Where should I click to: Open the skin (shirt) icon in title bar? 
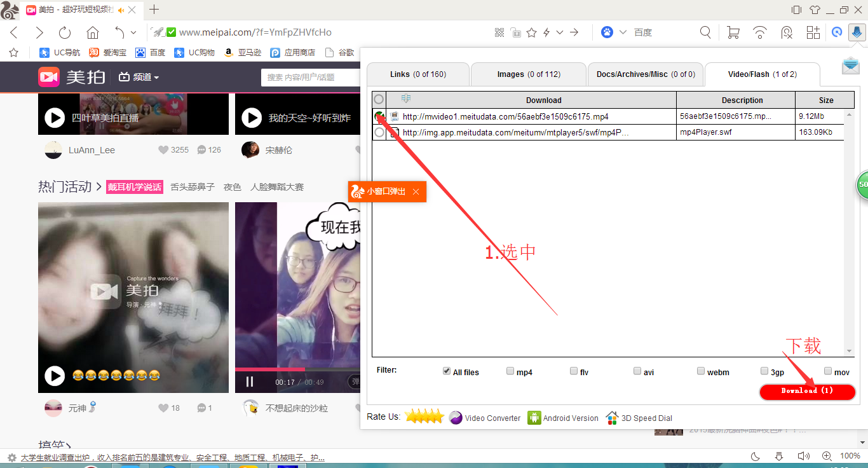pos(815,10)
